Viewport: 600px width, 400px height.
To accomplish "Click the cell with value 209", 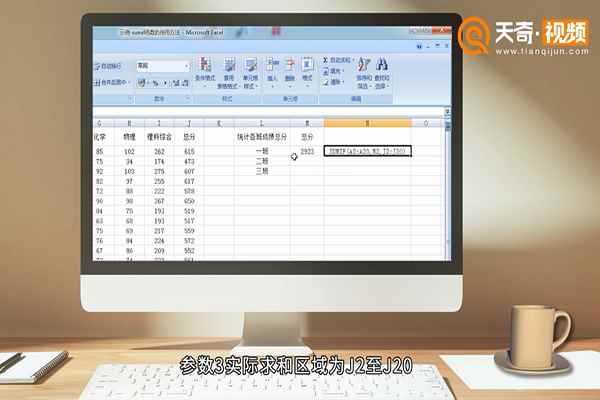I will point(159,251).
